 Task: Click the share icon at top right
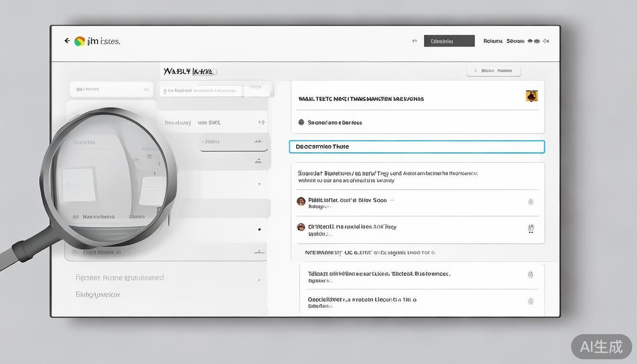(x=546, y=41)
